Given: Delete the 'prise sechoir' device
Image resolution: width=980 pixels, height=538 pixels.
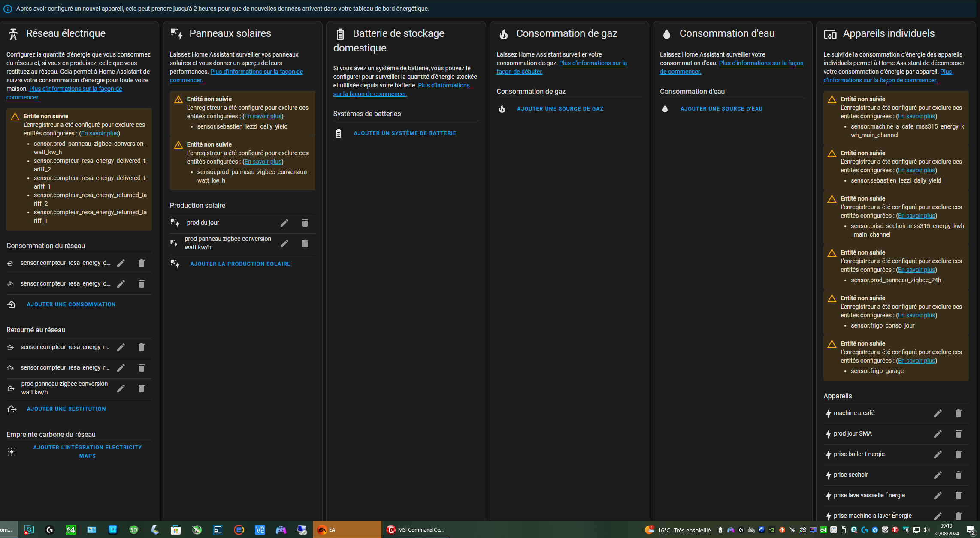Looking at the screenshot, I should (958, 475).
